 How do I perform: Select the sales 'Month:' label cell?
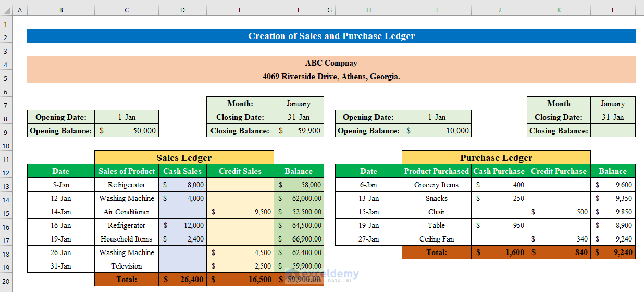point(240,104)
